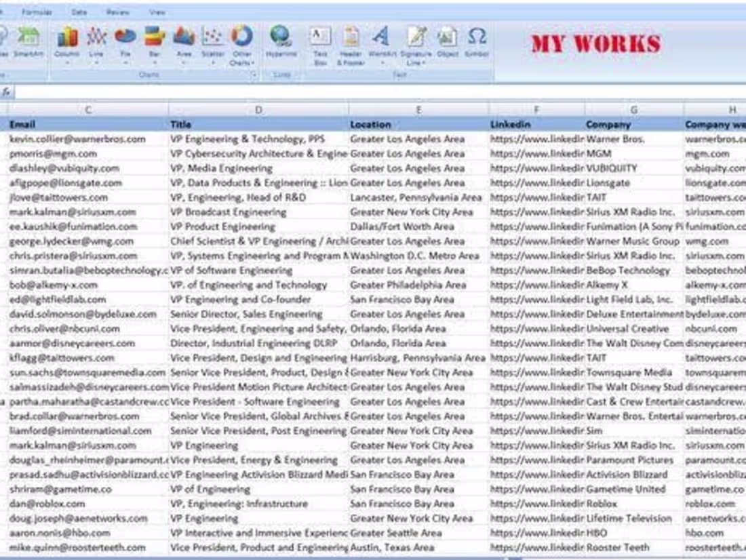This screenshot has height=560, width=746.
Task: Select title Senior Director, Sales Engineering
Action: point(258,314)
